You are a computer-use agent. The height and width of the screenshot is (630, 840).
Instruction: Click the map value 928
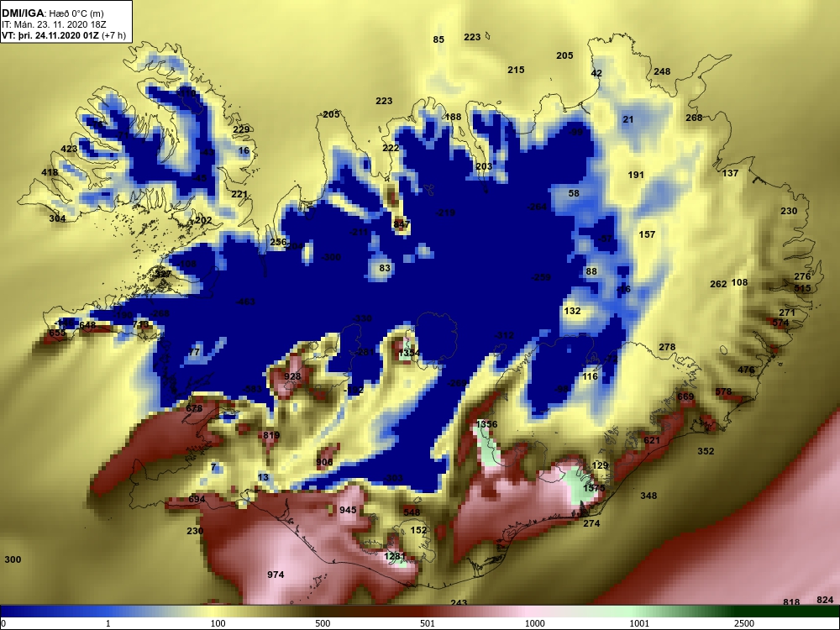click(292, 376)
